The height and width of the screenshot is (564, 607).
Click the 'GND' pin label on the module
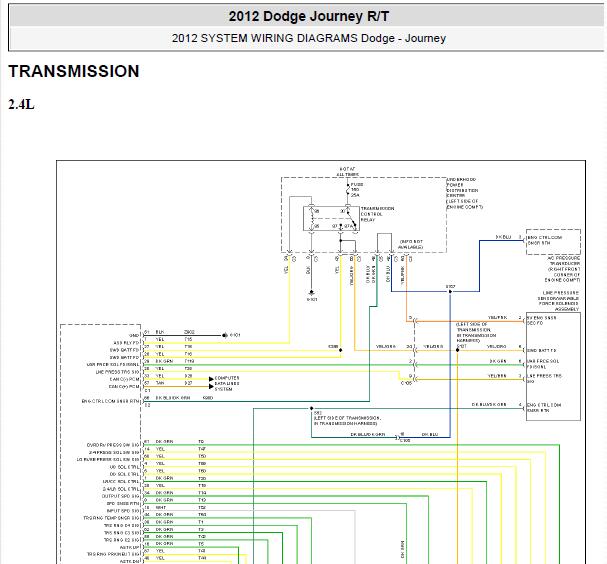click(134, 336)
